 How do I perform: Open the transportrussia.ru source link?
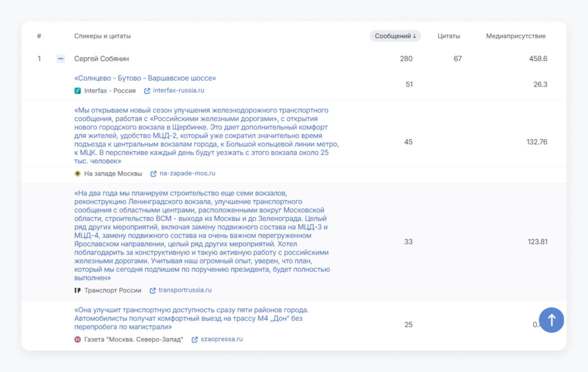[185, 290]
